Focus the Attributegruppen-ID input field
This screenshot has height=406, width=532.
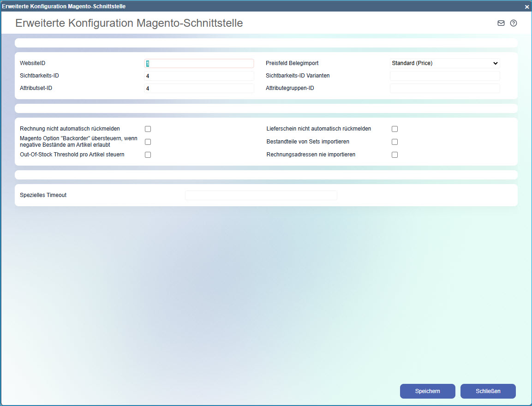(x=445, y=89)
